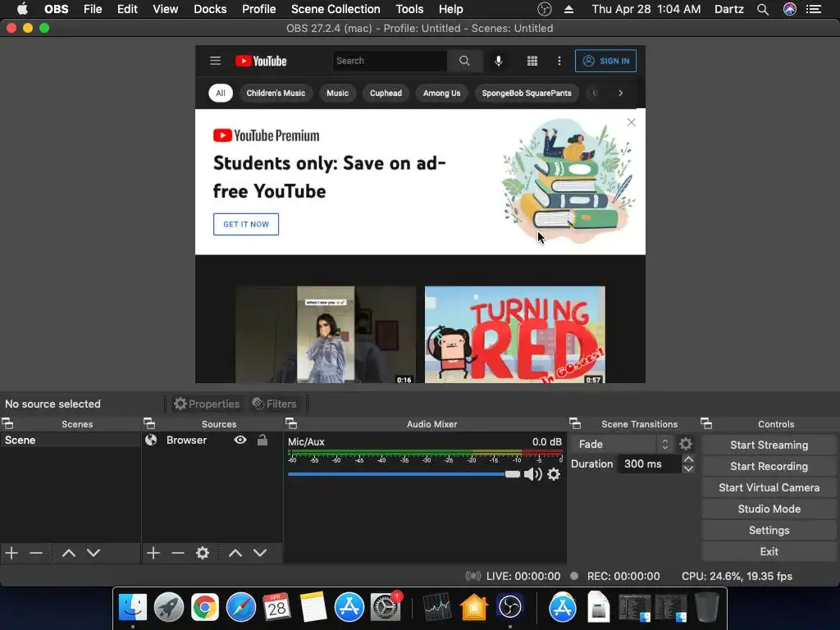Open the View menu
The width and height of the screenshot is (840, 630).
point(165,9)
